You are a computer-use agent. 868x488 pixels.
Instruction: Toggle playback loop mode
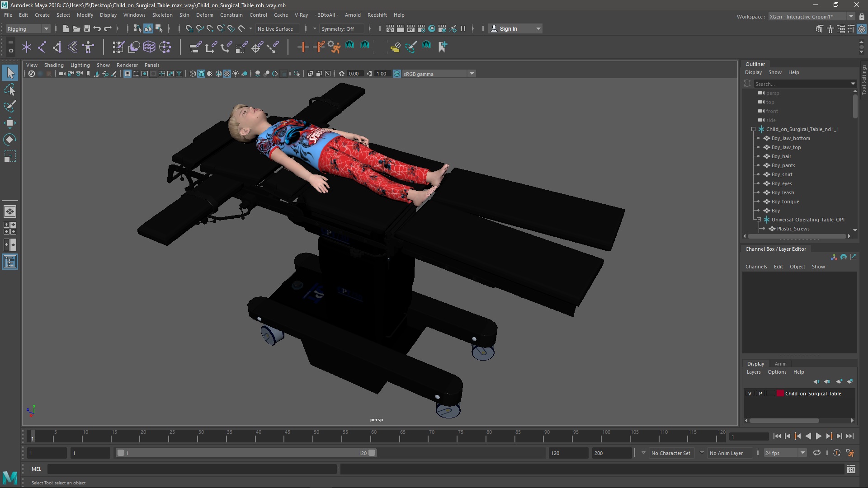click(817, 453)
